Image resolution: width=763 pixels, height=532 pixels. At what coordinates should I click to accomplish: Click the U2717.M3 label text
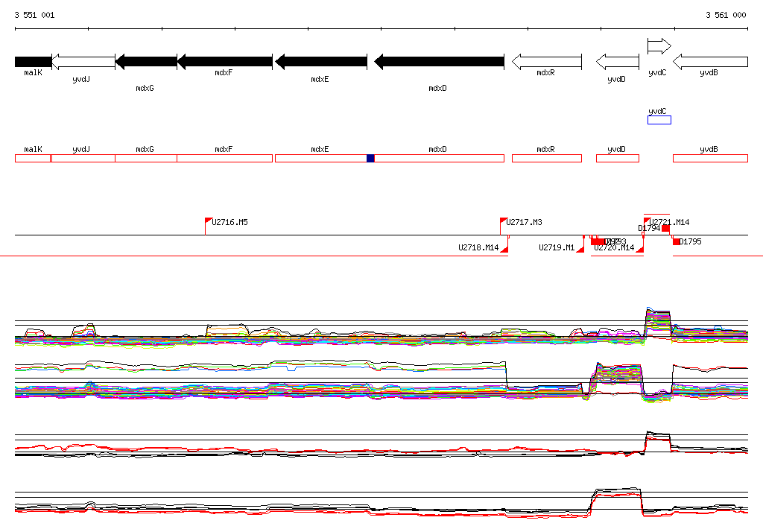(524, 223)
